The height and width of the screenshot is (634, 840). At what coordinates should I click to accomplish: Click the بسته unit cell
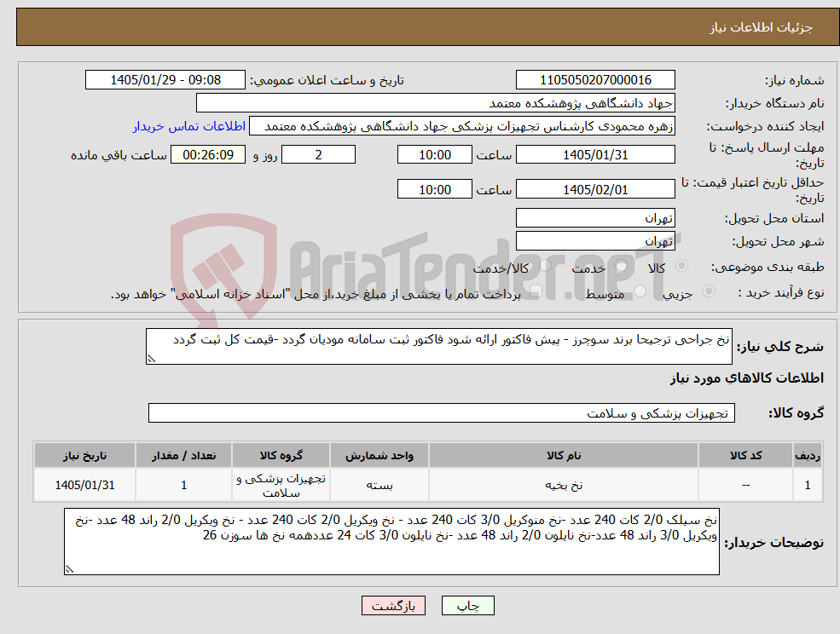point(379,485)
